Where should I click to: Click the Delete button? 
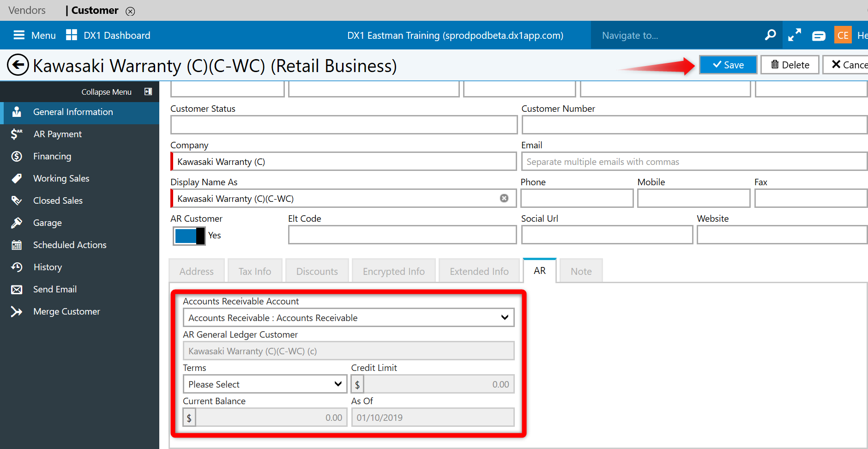tap(790, 65)
